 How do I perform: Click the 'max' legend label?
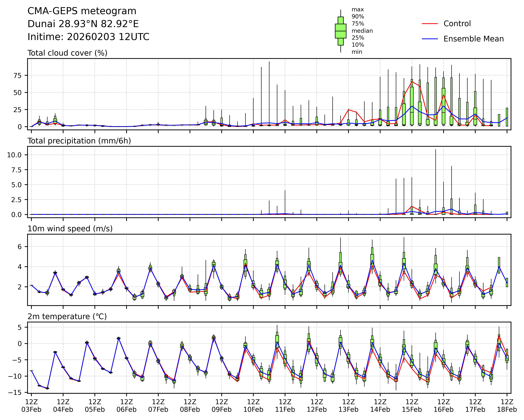pos(358,10)
